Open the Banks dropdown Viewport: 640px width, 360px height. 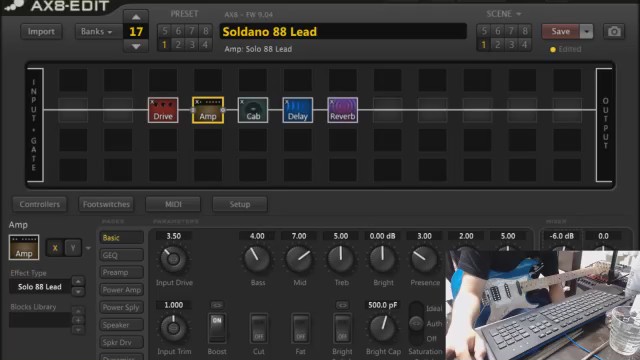click(x=97, y=31)
